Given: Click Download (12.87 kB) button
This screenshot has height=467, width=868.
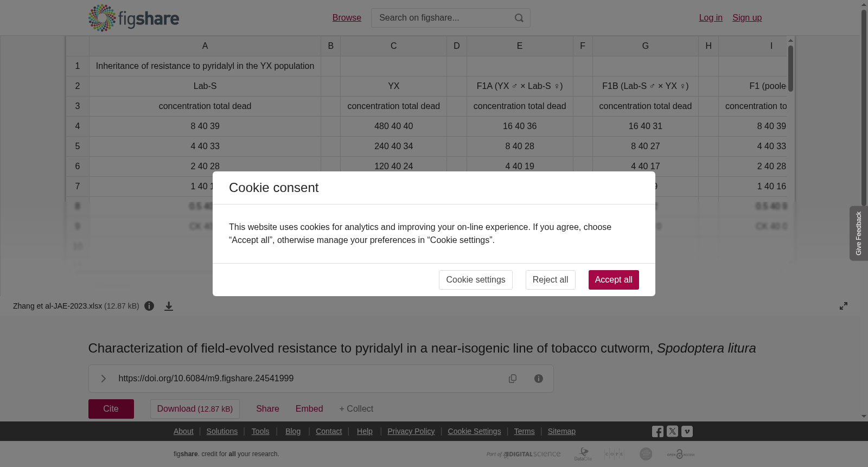Looking at the screenshot, I should pyautogui.click(x=195, y=409).
